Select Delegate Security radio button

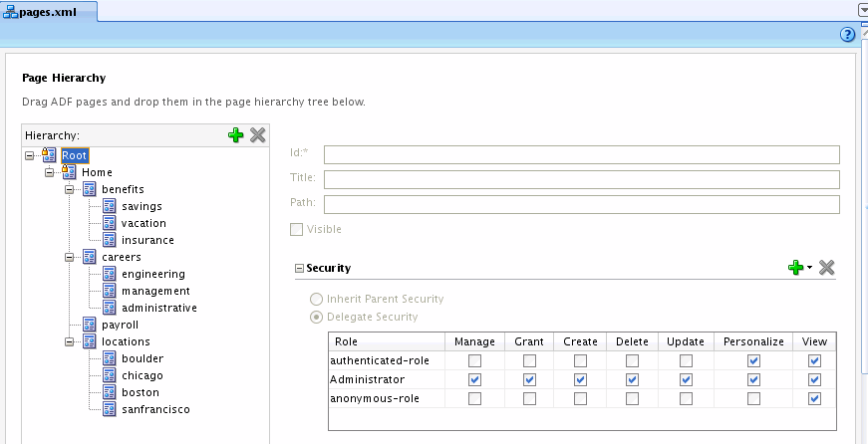(316, 317)
